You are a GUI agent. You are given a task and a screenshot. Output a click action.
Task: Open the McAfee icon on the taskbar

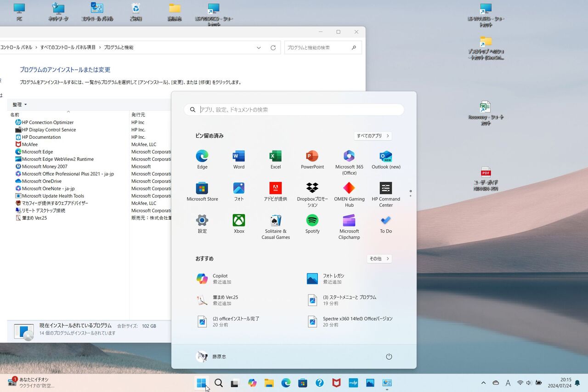click(x=336, y=383)
